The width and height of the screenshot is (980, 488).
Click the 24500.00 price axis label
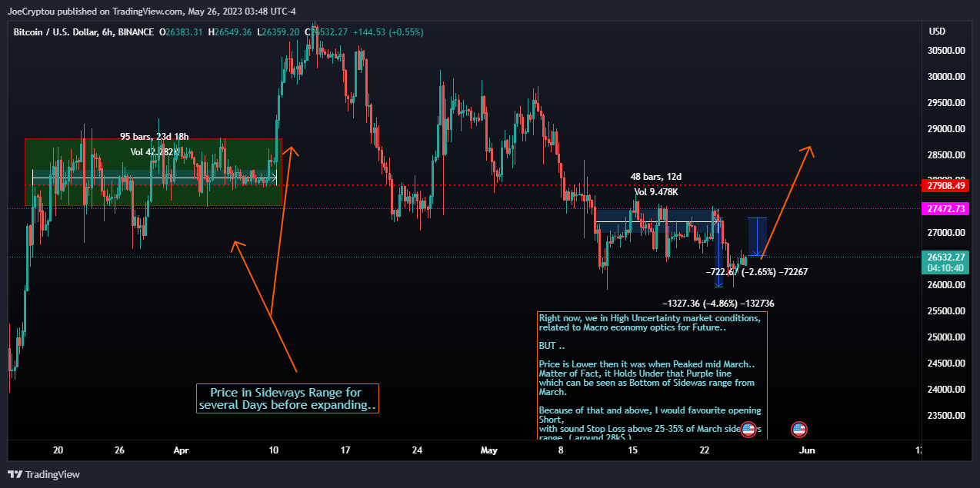coord(947,364)
